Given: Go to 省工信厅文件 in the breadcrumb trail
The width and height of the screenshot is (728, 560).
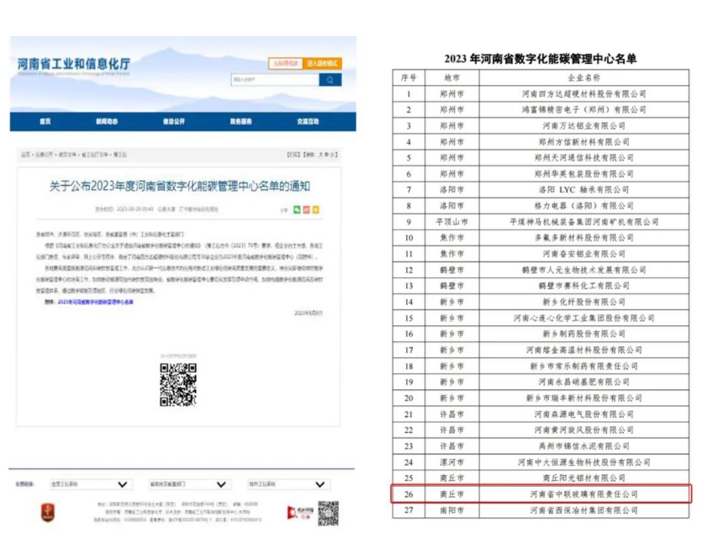Looking at the screenshot, I should click(x=95, y=155).
